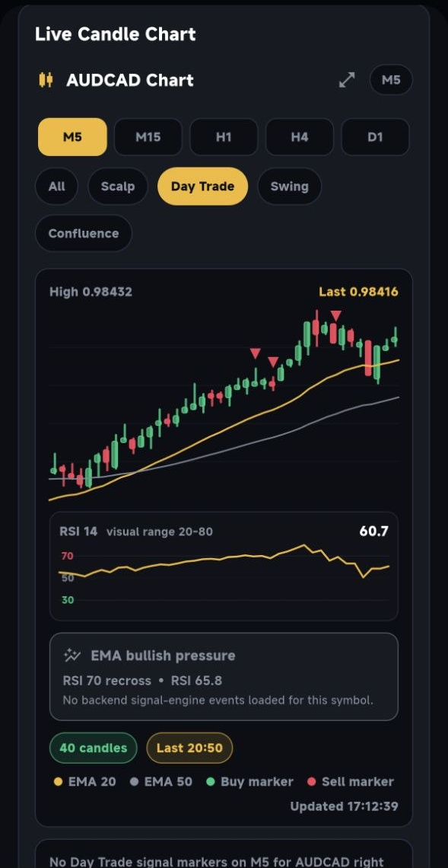This screenshot has width=448, height=868.
Task: Select the M5 timeframe tab
Action: pyautogui.click(x=72, y=137)
